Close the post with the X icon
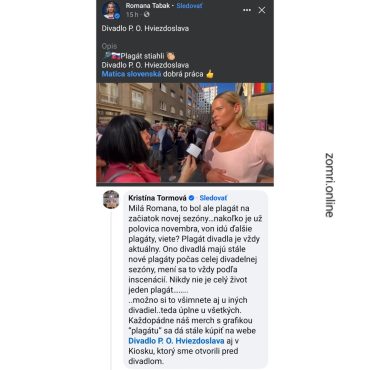The width and height of the screenshot is (370, 370). tap(262, 10)
